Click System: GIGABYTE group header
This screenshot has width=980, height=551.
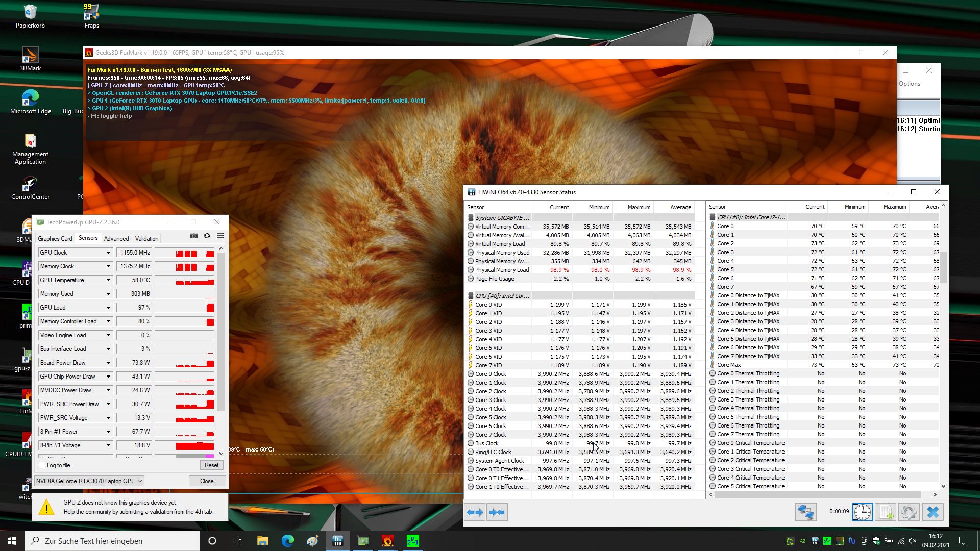click(x=580, y=218)
